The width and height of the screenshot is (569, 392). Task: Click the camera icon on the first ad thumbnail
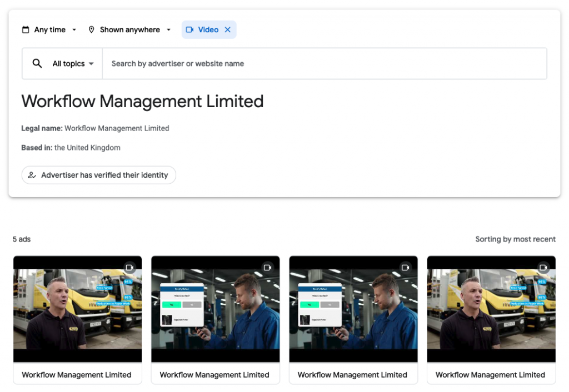130,267
